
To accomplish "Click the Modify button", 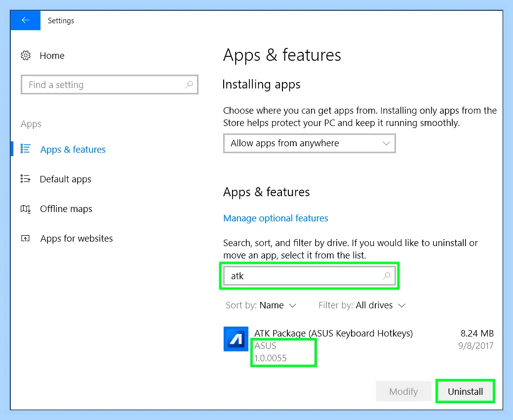I will click(403, 391).
